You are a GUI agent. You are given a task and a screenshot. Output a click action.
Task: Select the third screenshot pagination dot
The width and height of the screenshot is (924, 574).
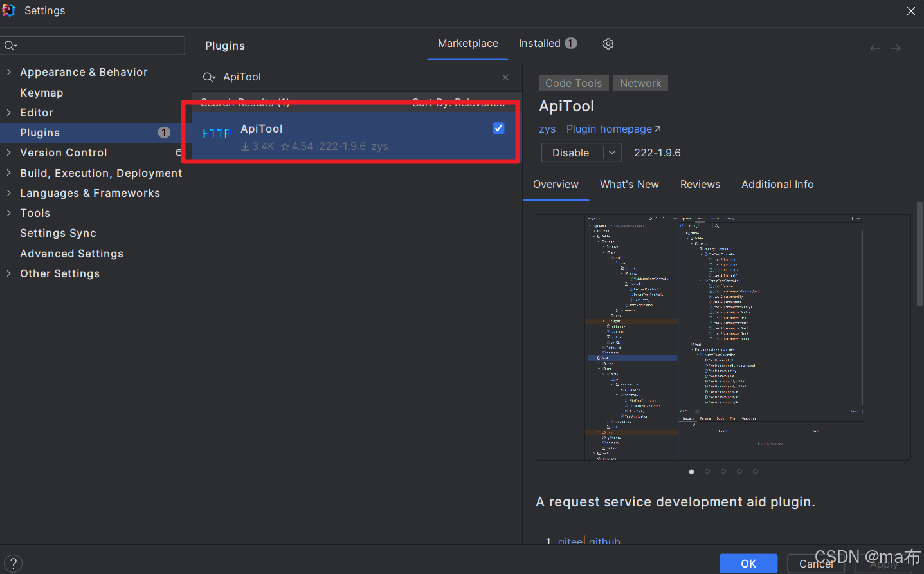[723, 472]
